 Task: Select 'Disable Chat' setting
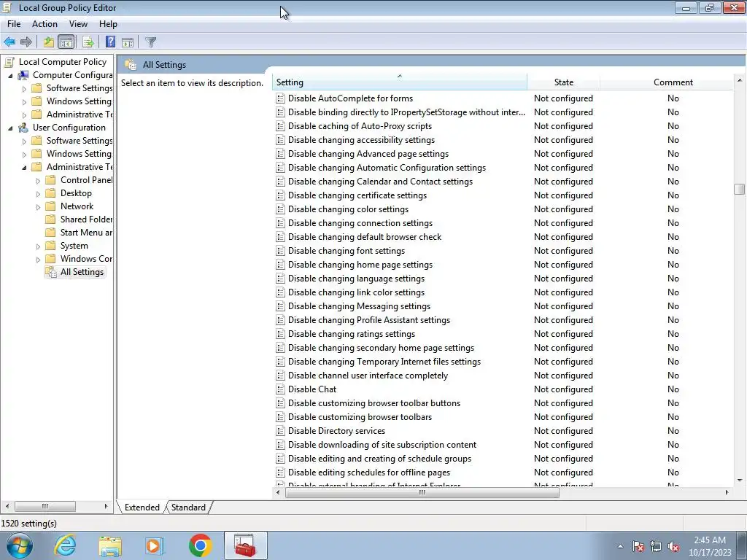click(x=312, y=389)
